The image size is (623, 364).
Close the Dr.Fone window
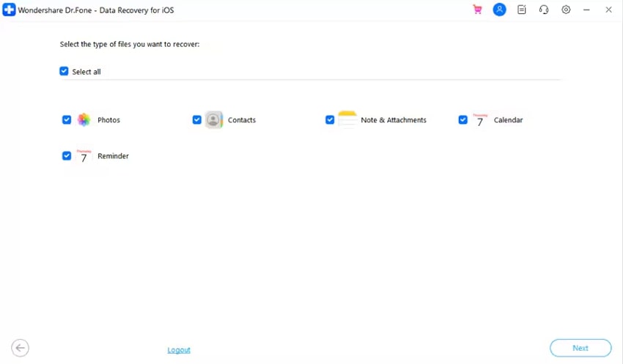click(608, 10)
